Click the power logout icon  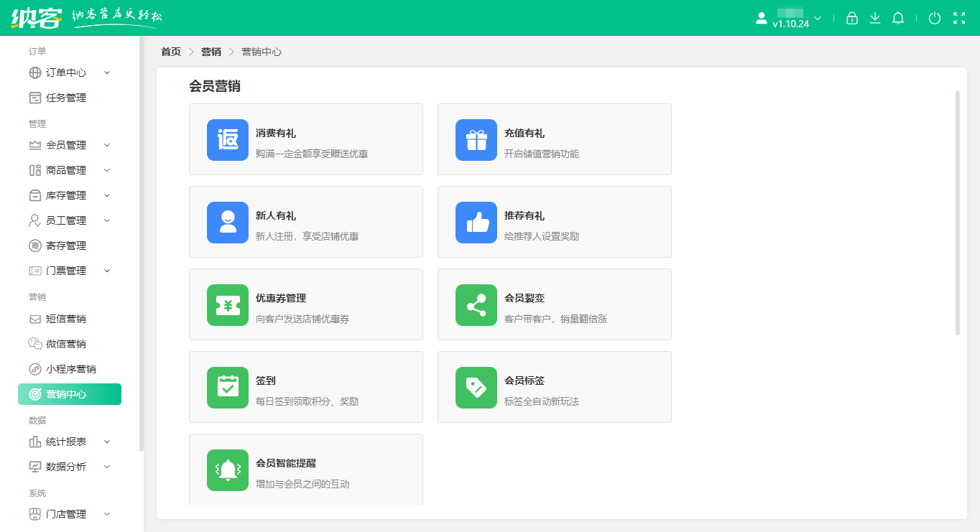935,19
